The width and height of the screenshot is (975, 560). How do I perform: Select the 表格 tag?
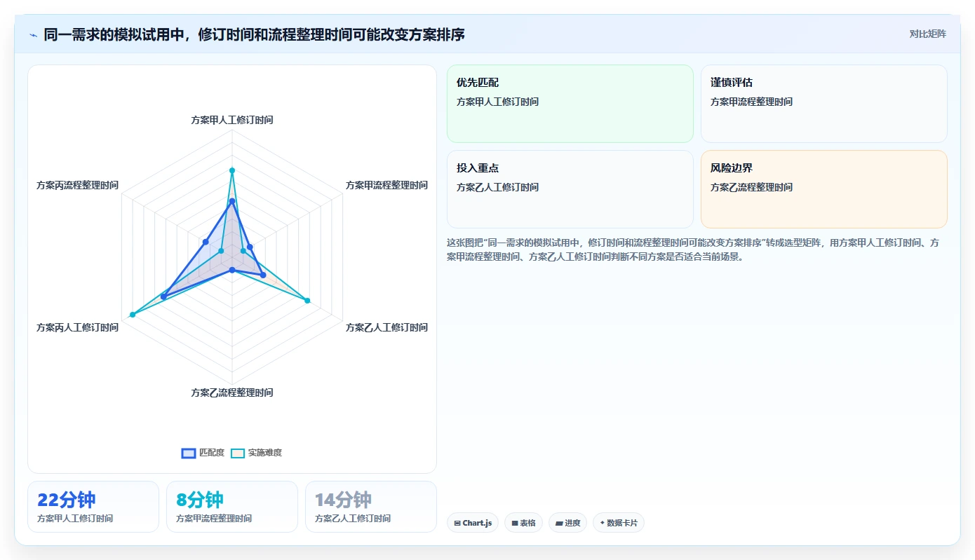click(523, 523)
